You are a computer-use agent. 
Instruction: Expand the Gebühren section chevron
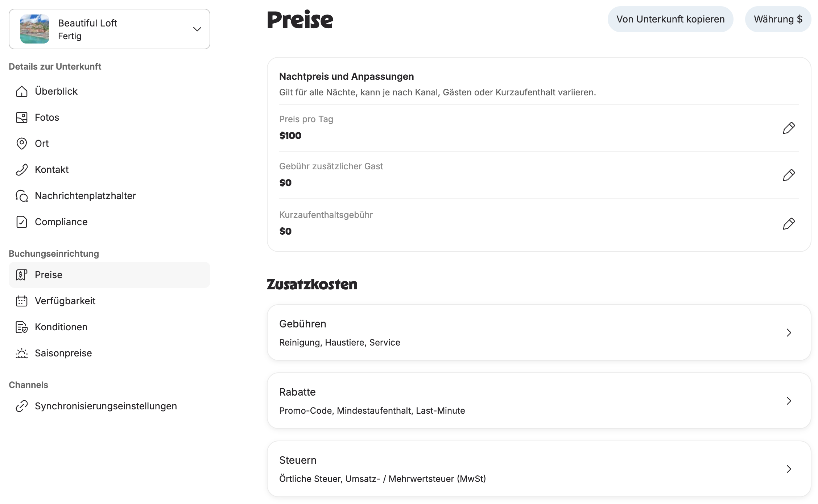click(x=789, y=332)
